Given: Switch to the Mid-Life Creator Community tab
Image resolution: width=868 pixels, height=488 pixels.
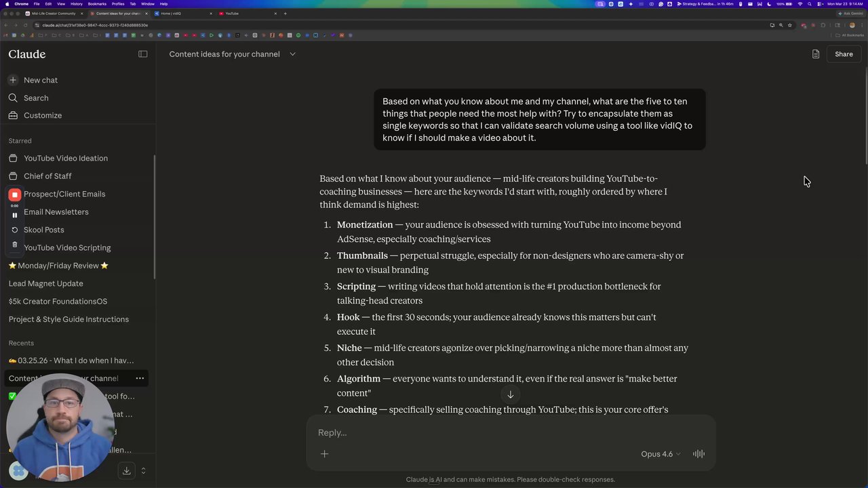Looking at the screenshot, I should click(x=54, y=14).
